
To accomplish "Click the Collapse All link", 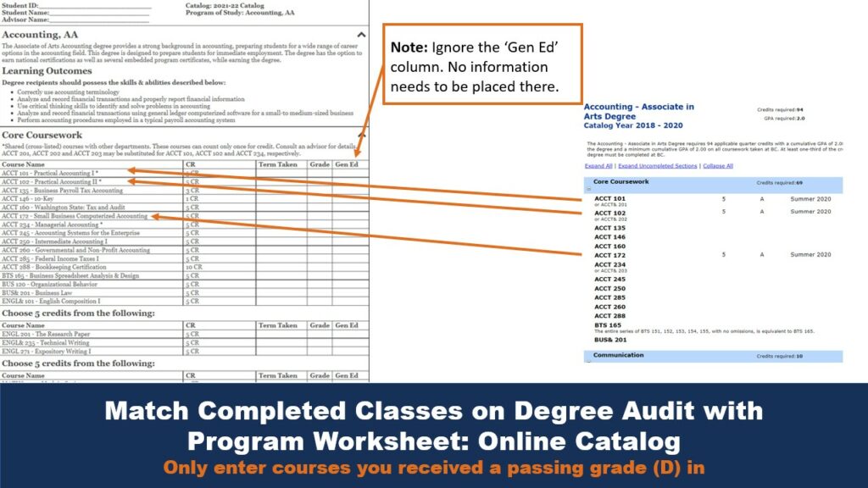I will (717, 166).
